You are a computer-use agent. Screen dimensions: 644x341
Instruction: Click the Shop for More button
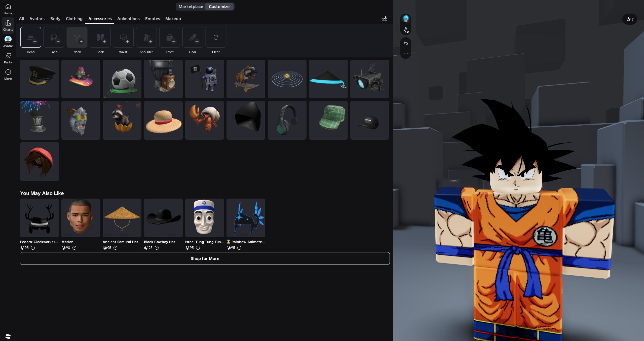(205, 258)
